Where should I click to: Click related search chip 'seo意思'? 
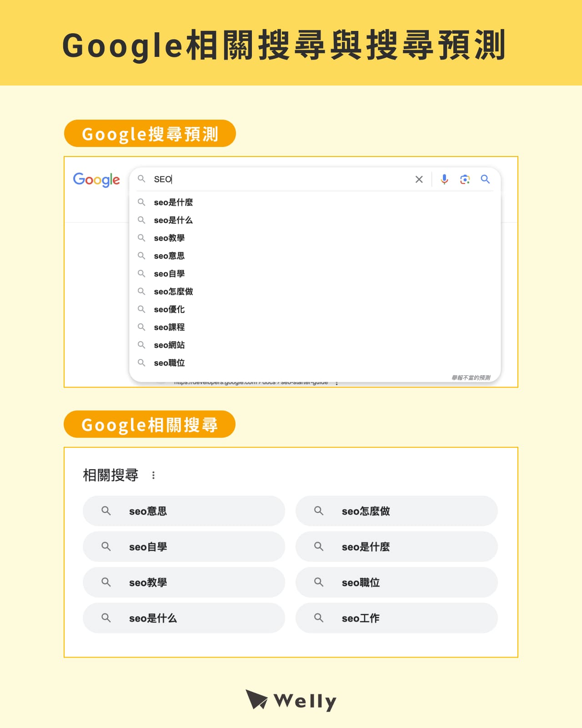click(184, 511)
